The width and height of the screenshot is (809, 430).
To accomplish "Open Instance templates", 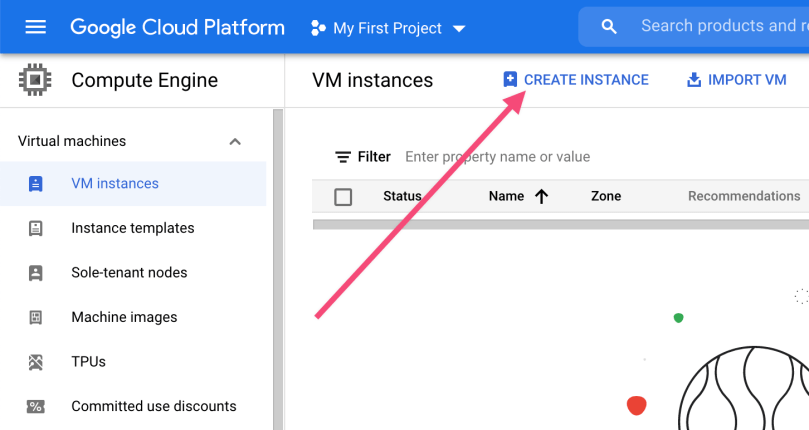I will 133,228.
